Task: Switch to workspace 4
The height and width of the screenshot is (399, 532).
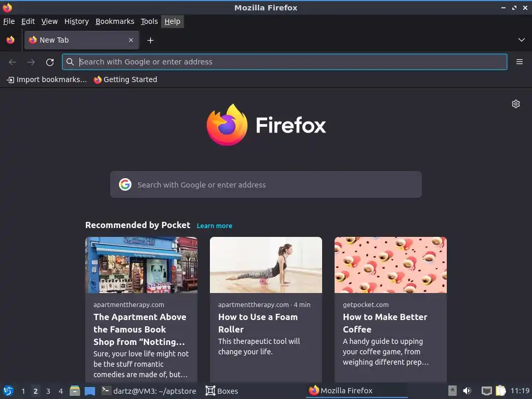Action: click(61, 391)
